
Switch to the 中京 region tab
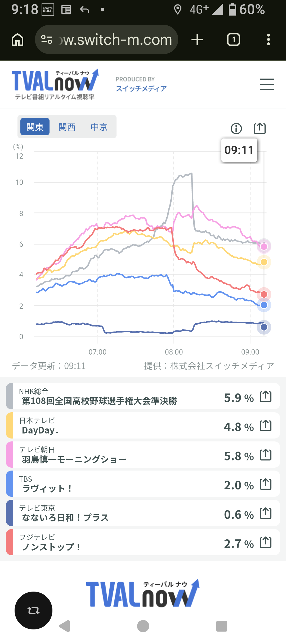99,127
